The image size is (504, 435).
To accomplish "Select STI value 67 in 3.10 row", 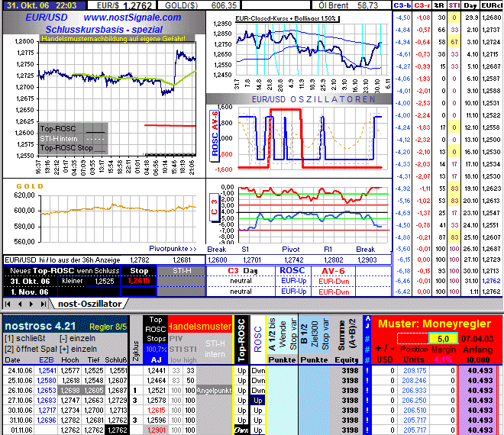I will click(x=454, y=42).
